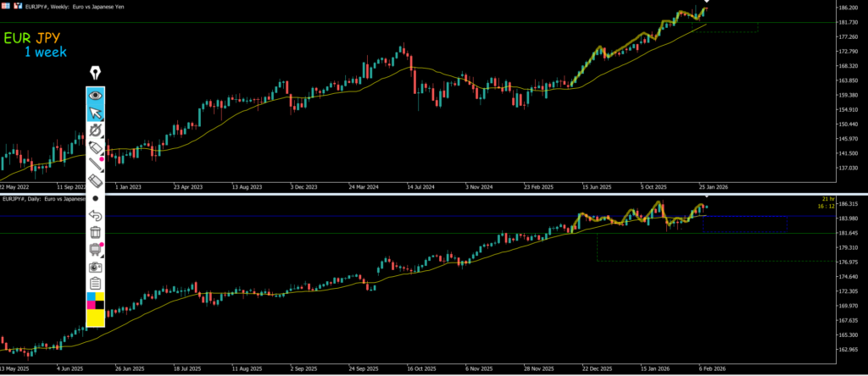Select the arrow cursor tool
Screen dimensions: 868x376
pos(96,113)
